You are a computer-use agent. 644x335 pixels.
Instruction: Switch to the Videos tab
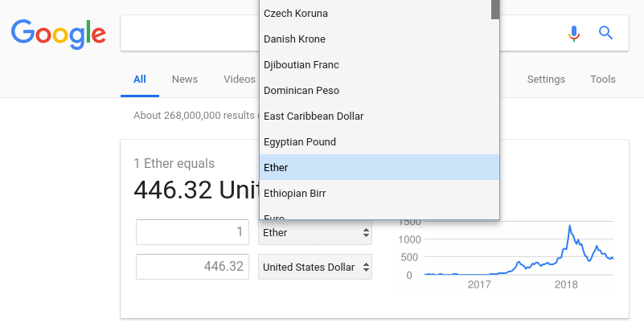click(x=240, y=80)
